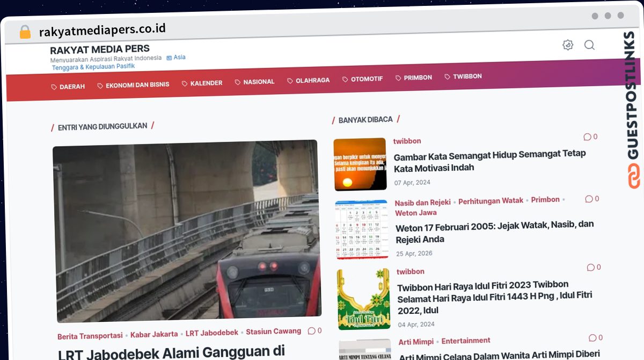644x360 pixels.
Task: Select Weton Jawa category link
Action: [x=416, y=213]
